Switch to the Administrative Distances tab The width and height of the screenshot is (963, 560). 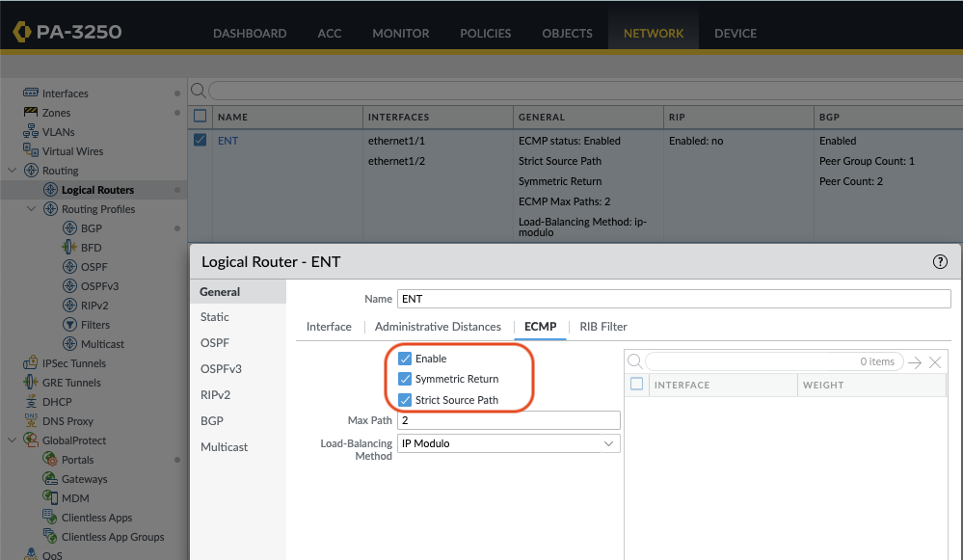point(438,327)
